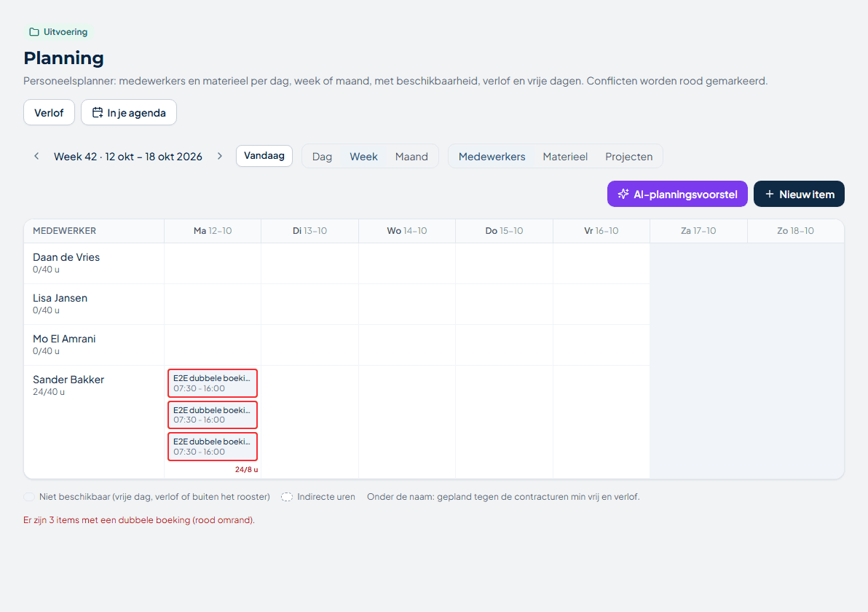Click the week label 'Week 42 · 12 okt – 18 okt 2026'
Image resolution: width=868 pixels, height=612 pixels.
tap(128, 157)
